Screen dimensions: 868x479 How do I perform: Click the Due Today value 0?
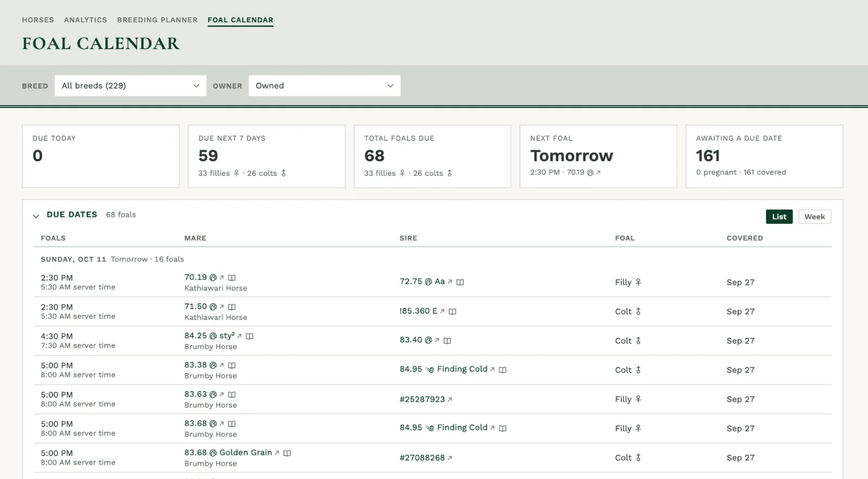click(37, 156)
